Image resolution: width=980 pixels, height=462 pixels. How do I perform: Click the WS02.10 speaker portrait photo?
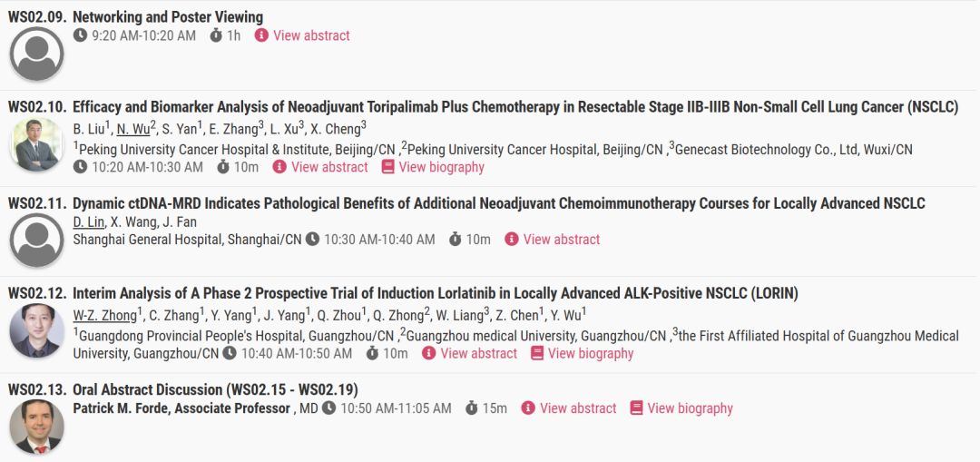click(x=37, y=144)
